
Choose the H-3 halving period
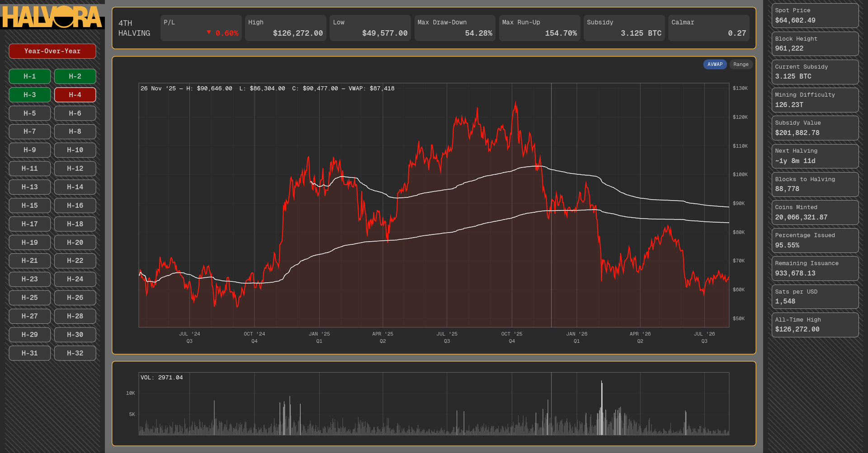(30, 95)
